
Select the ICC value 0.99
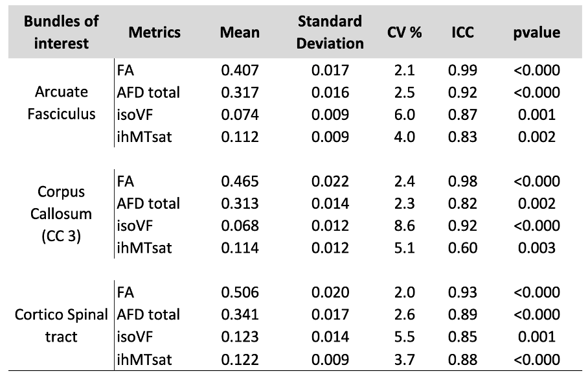pos(462,71)
